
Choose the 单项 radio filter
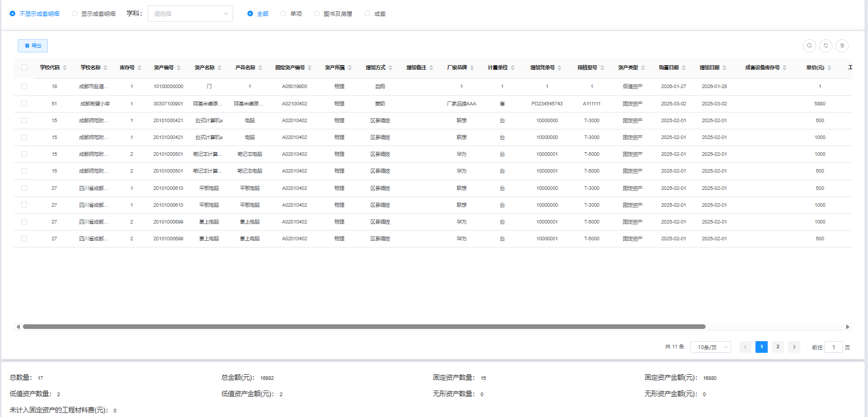click(284, 14)
